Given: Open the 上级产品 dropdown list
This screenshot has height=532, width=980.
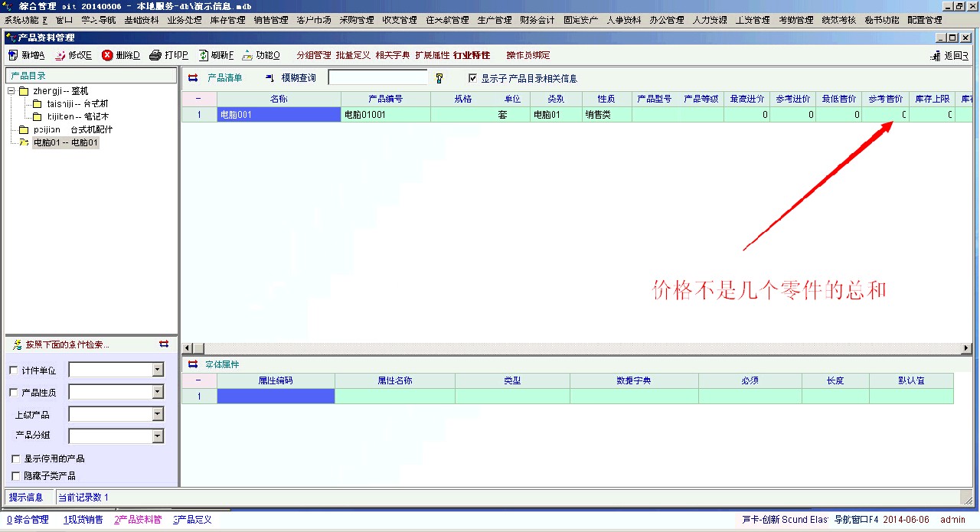Looking at the screenshot, I should (158, 414).
